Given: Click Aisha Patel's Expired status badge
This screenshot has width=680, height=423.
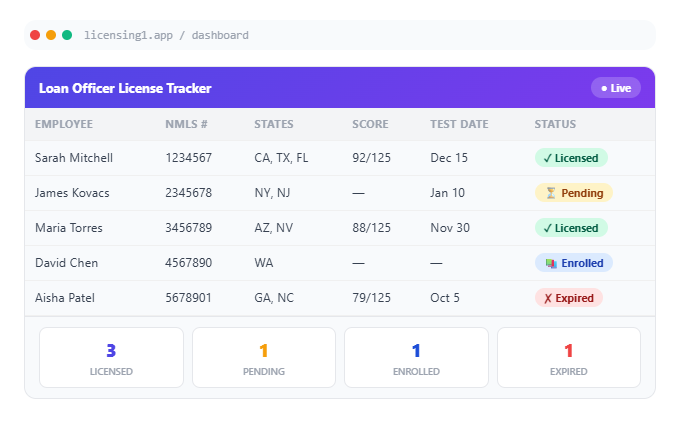Looking at the screenshot, I should [x=569, y=298].
